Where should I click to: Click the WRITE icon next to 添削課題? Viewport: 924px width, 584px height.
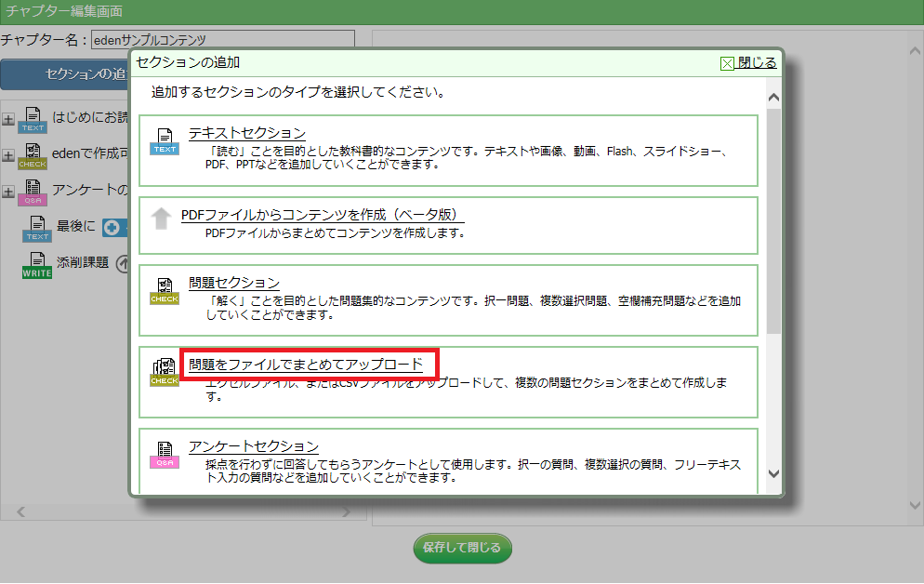37,265
